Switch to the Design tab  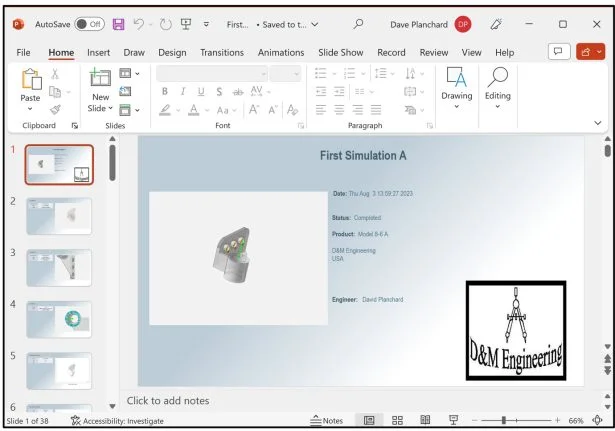tap(172, 52)
